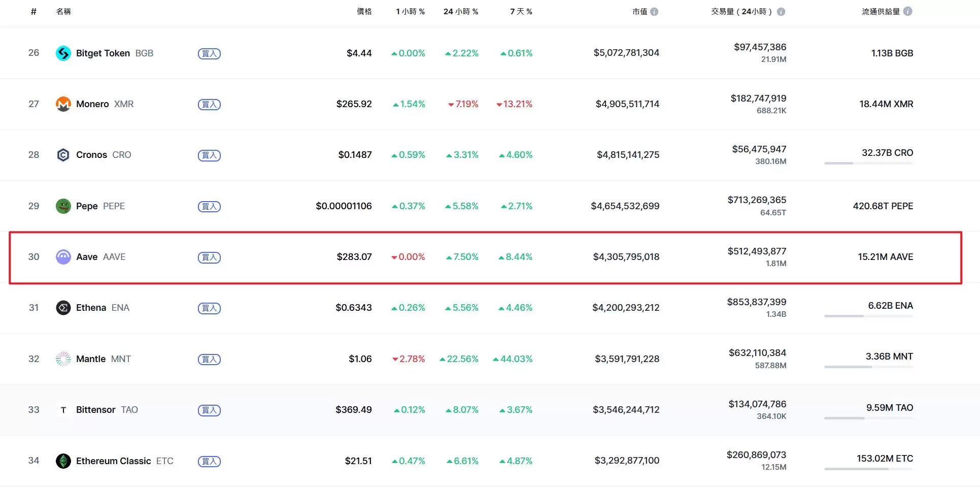Click the Monero coin logo
The height and width of the screenshot is (487, 980).
pyautogui.click(x=63, y=104)
